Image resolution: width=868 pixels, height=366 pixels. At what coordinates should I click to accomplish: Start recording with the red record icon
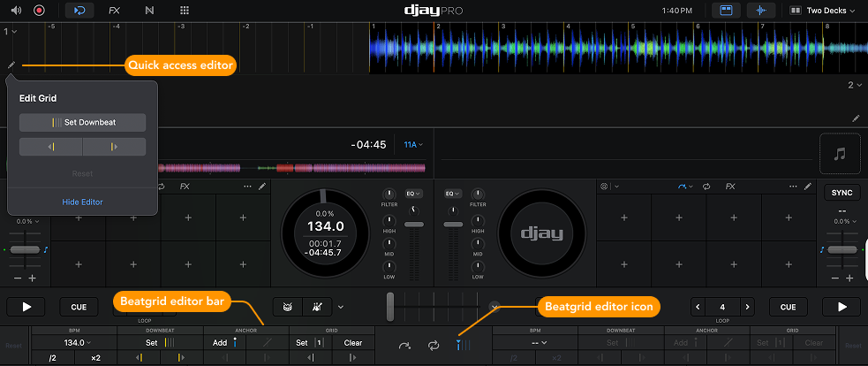pos(39,10)
